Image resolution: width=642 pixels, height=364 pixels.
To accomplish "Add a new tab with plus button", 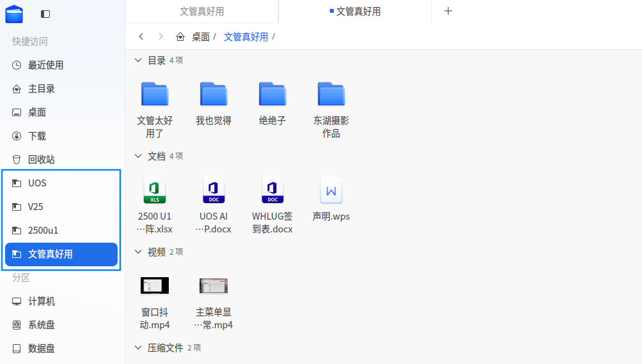I will 448,11.
